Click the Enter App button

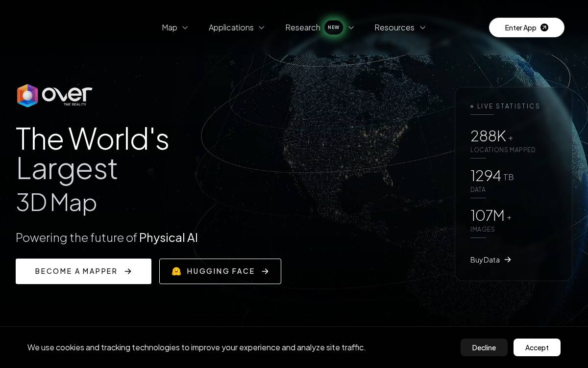tap(527, 27)
